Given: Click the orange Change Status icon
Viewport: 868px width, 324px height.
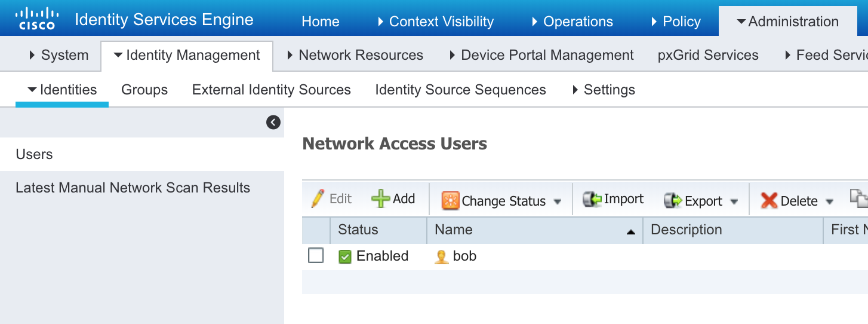Looking at the screenshot, I should [450, 201].
